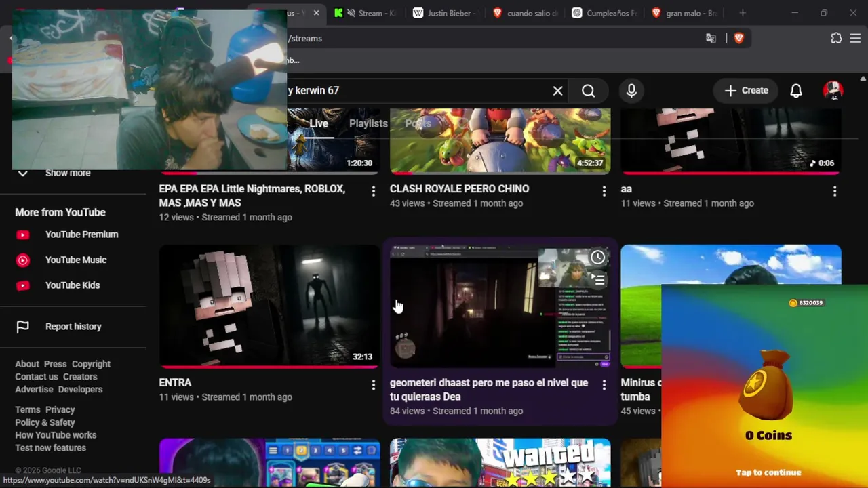
Task: Select the Playlists channel tab
Action: coord(368,123)
